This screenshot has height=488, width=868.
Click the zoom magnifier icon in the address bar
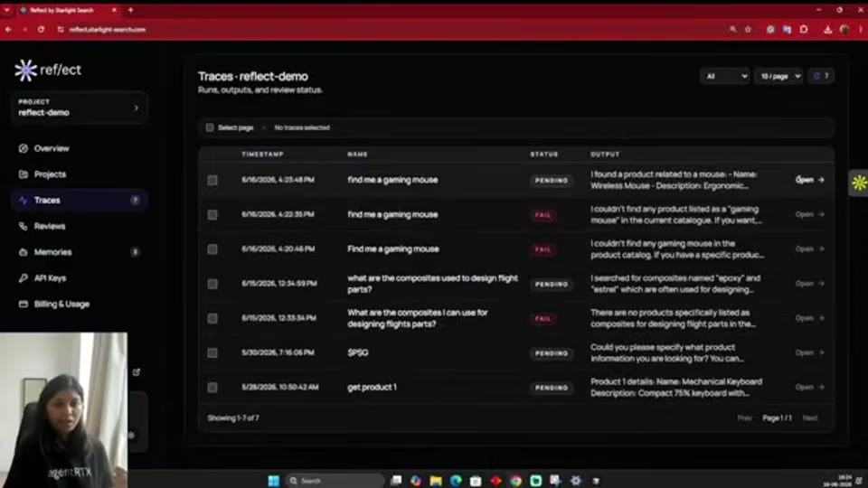coord(733,29)
